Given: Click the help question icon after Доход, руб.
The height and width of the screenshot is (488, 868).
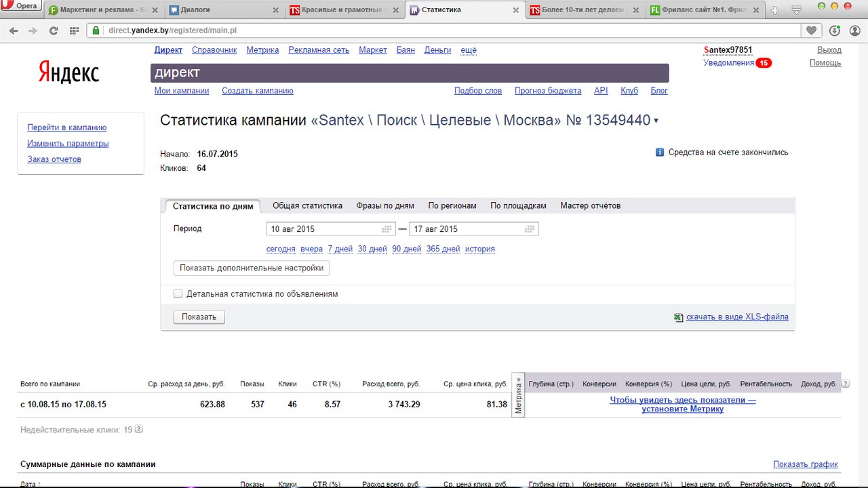Looking at the screenshot, I should 845,384.
